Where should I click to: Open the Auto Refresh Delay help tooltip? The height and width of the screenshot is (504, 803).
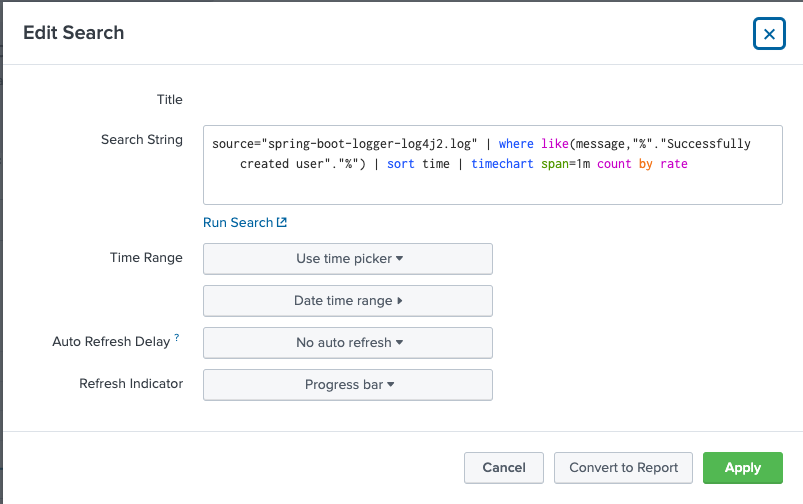pyautogui.click(x=177, y=339)
